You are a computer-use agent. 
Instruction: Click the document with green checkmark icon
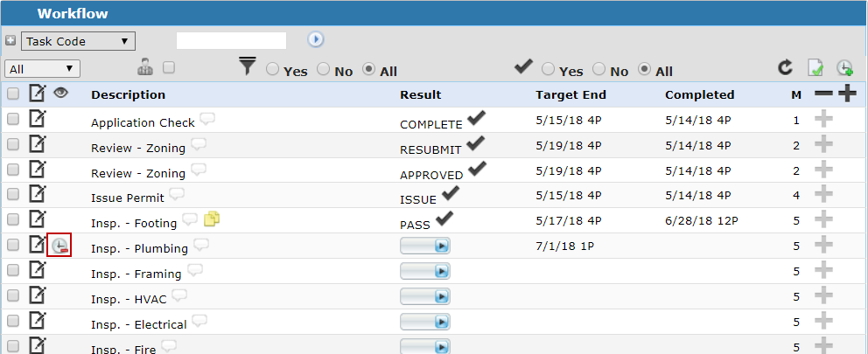[x=815, y=68]
